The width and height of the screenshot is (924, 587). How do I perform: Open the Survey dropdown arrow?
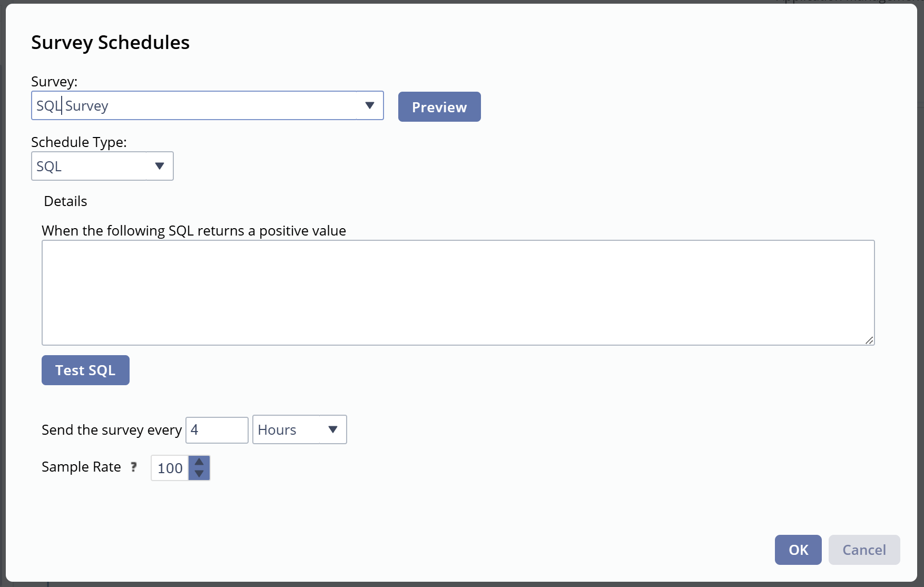coord(370,105)
